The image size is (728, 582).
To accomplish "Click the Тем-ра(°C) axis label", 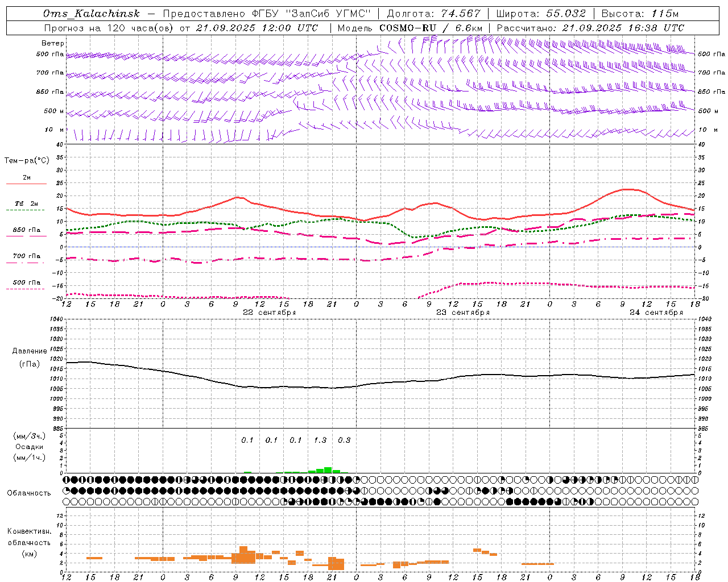I will click(27, 161).
